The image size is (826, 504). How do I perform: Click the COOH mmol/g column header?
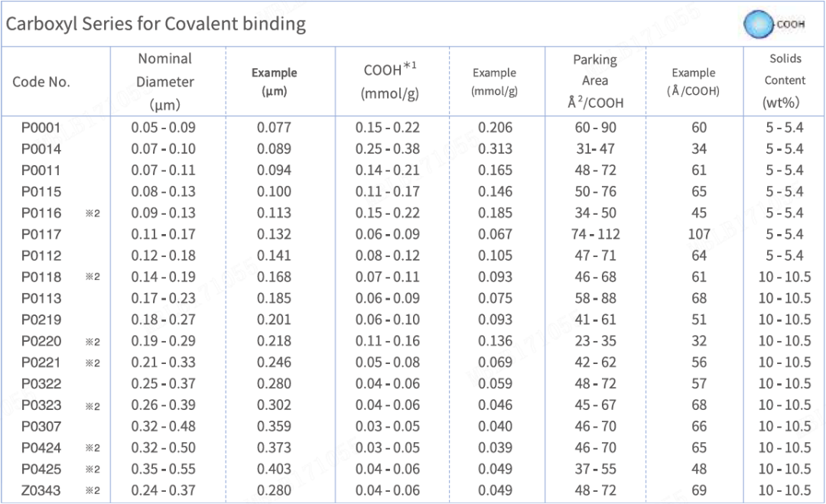390,82
